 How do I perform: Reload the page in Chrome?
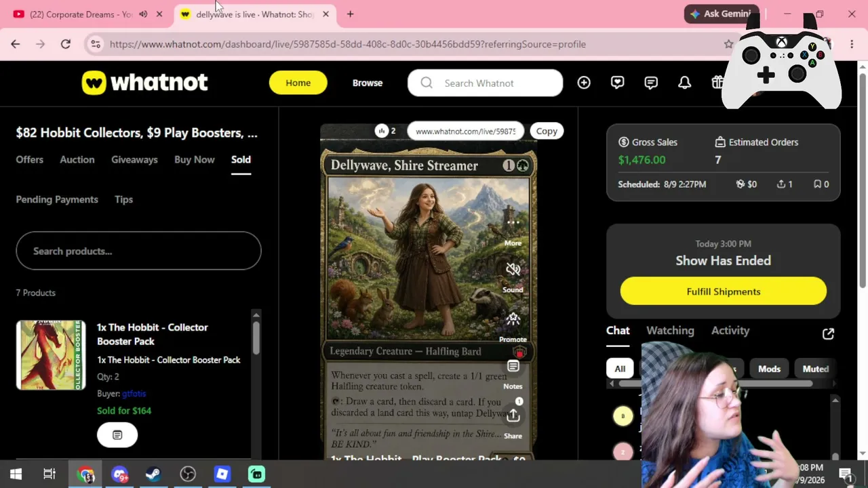pos(66,44)
